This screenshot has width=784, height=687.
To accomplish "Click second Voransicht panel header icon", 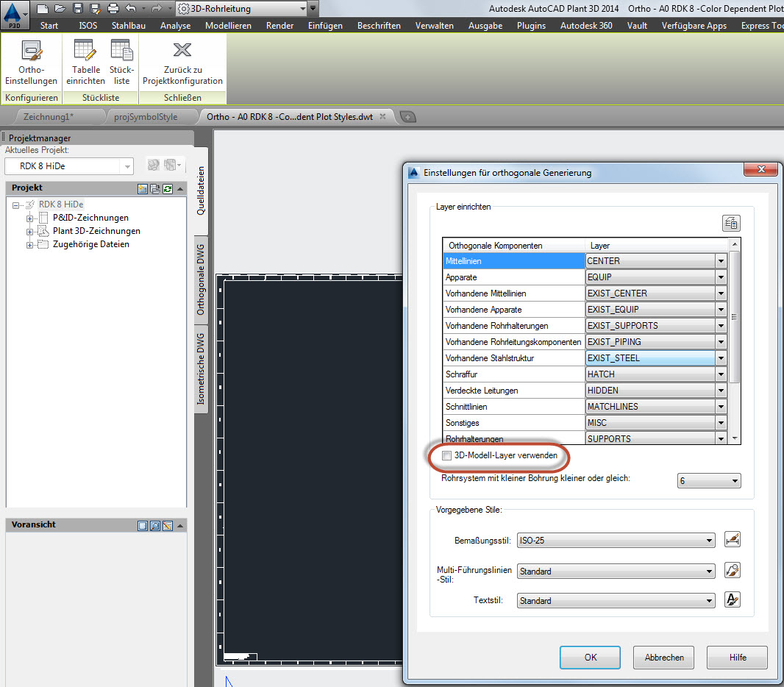I will coord(155,525).
